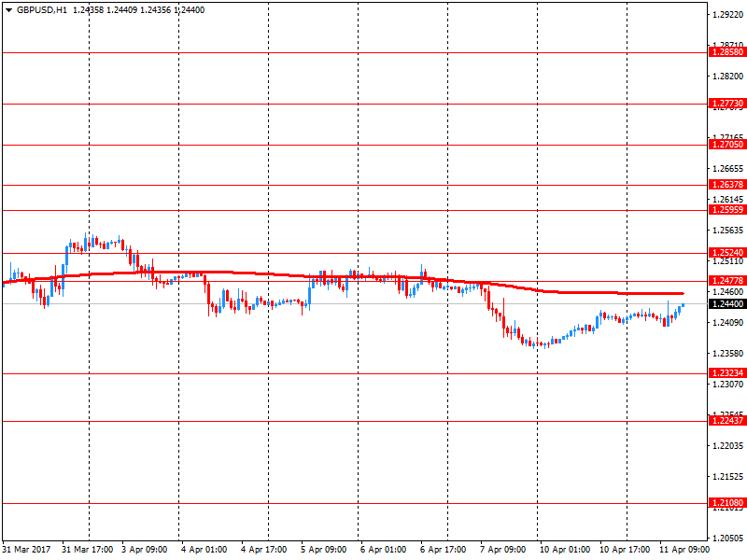Select the 1.23234 red price label
This screenshot has width=747, height=560.
point(727,372)
